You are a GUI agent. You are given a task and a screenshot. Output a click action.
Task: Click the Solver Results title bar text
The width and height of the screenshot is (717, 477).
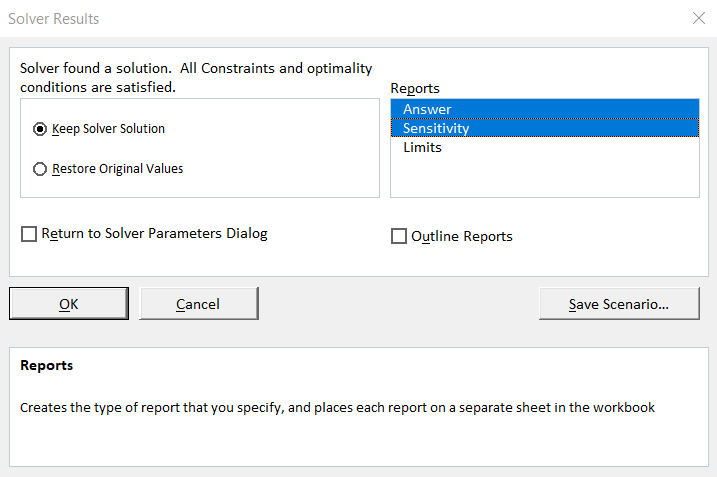coord(54,19)
